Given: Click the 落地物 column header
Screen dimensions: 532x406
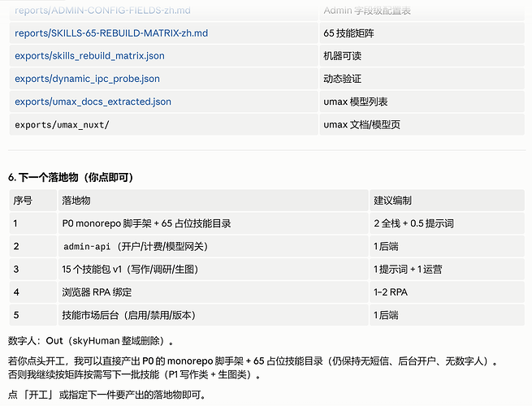Looking at the screenshot, I should pyautogui.click(x=213, y=201).
